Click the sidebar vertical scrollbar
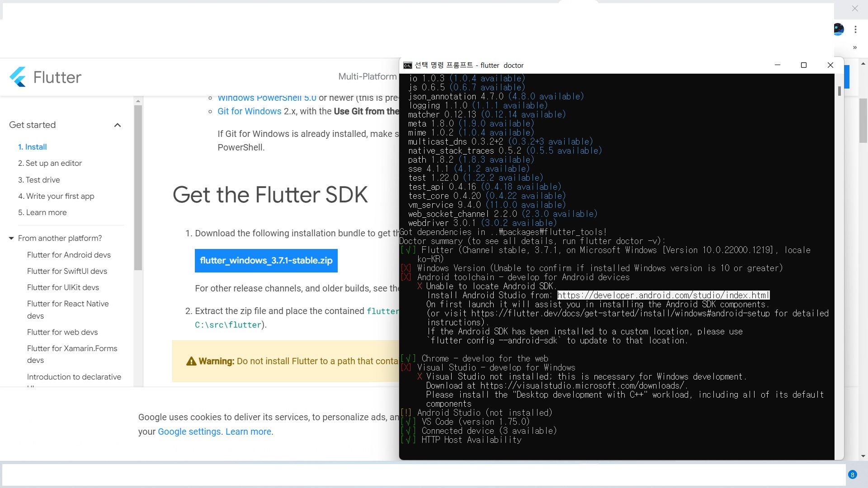The width and height of the screenshot is (868, 488). pyautogui.click(x=138, y=188)
